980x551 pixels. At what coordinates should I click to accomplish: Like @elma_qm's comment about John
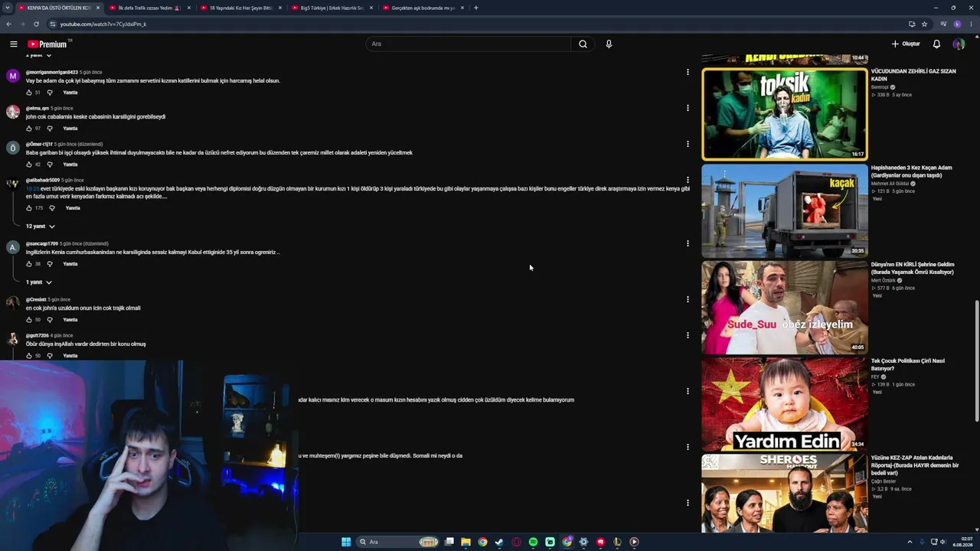tap(29, 129)
